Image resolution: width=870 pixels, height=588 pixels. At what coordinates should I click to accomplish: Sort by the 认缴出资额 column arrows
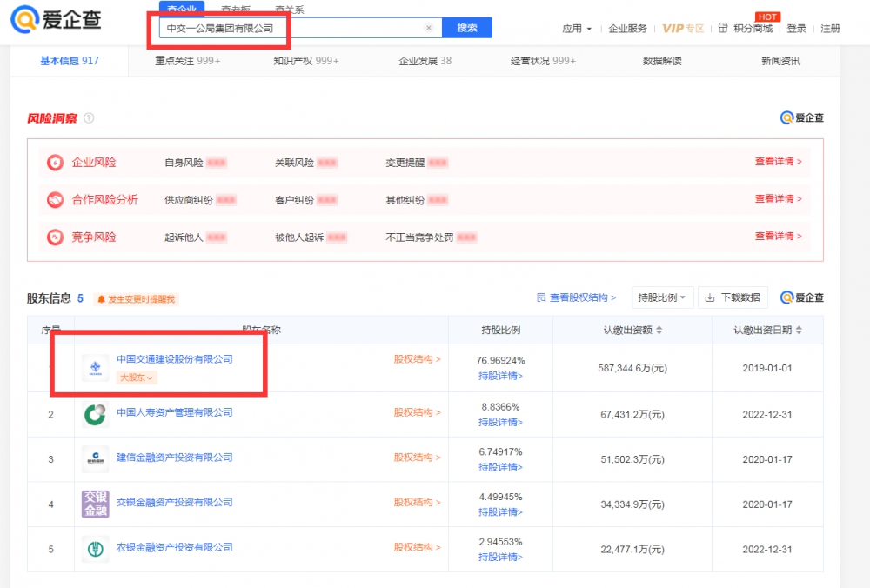659,330
